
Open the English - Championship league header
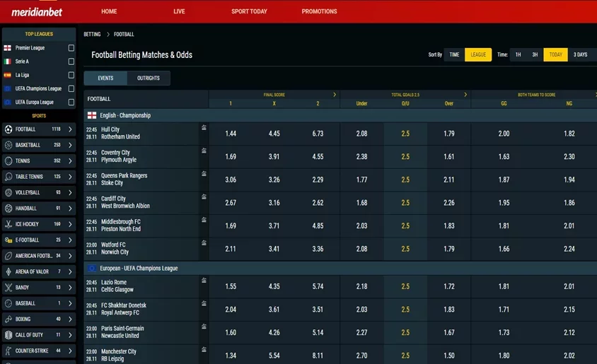coord(340,115)
